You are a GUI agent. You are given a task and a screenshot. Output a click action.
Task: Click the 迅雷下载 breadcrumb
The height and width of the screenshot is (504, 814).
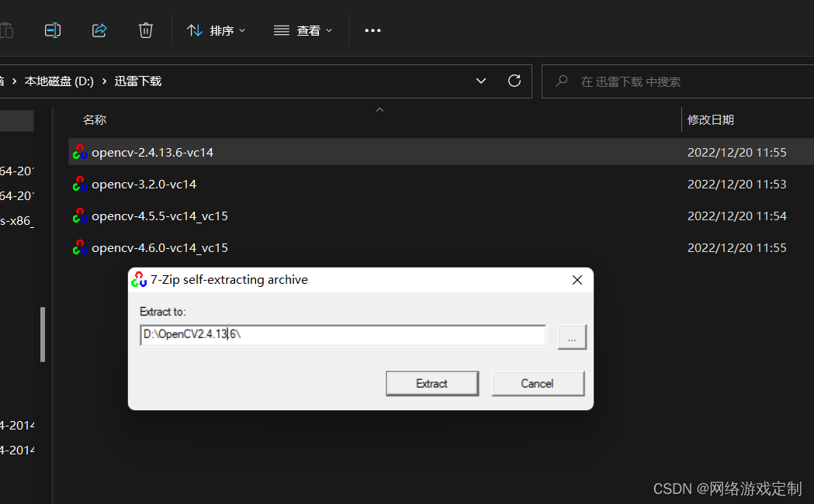pyautogui.click(x=138, y=81)
